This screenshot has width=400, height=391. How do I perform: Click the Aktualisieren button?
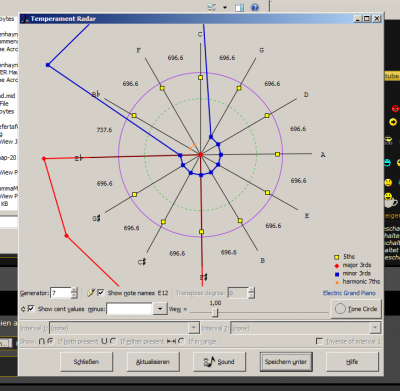tap(153, 362)
